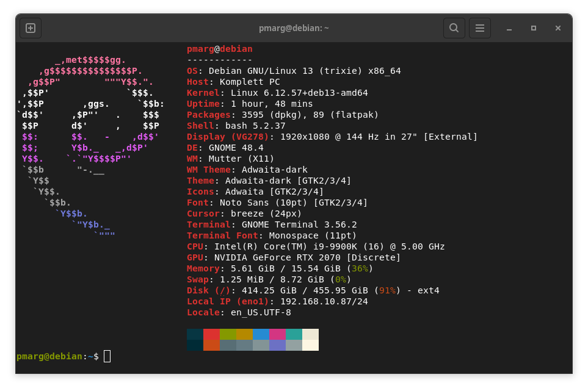Screen dimensions: 588x391
Task: Click the red swatch in the top palette row
Action: click(x=211, y=334)
